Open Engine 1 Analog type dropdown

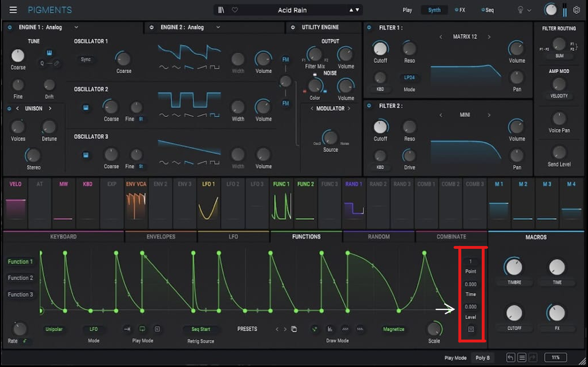tap(76, 27)
